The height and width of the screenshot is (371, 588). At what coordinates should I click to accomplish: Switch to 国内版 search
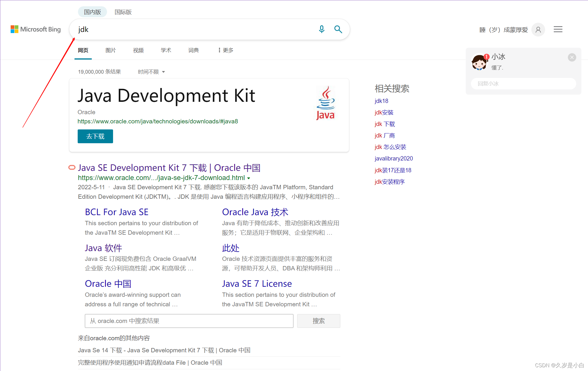(x=92, y=12)
